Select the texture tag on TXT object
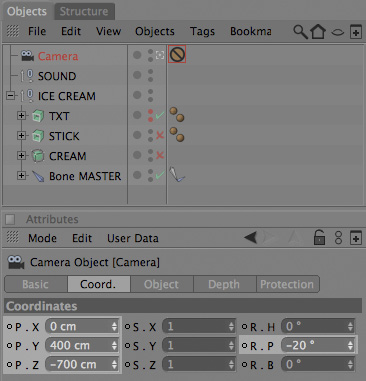 177,115
